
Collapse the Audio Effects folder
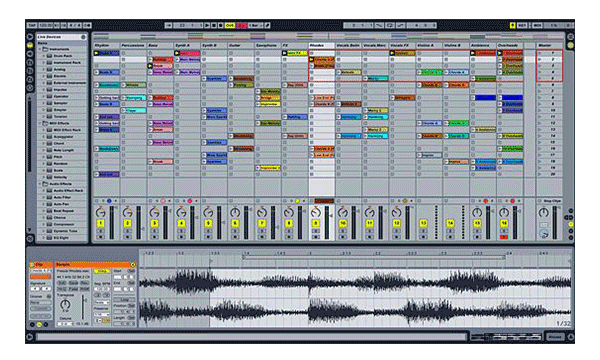pyautogui.click(x=40, y=184)
